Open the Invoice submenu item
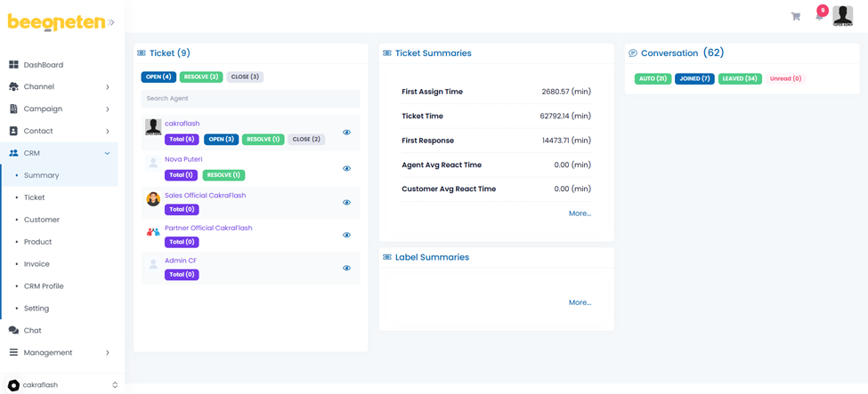 (x=37, y=264)
